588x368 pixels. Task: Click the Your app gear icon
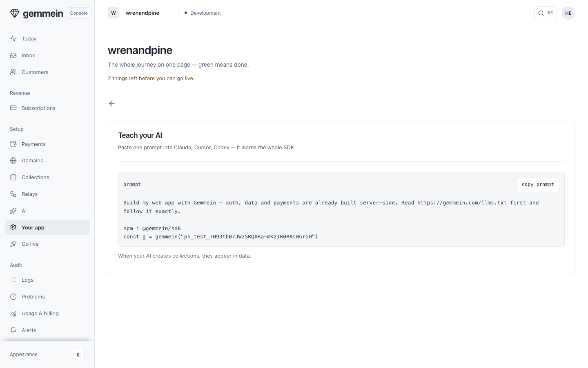point(13,227)
